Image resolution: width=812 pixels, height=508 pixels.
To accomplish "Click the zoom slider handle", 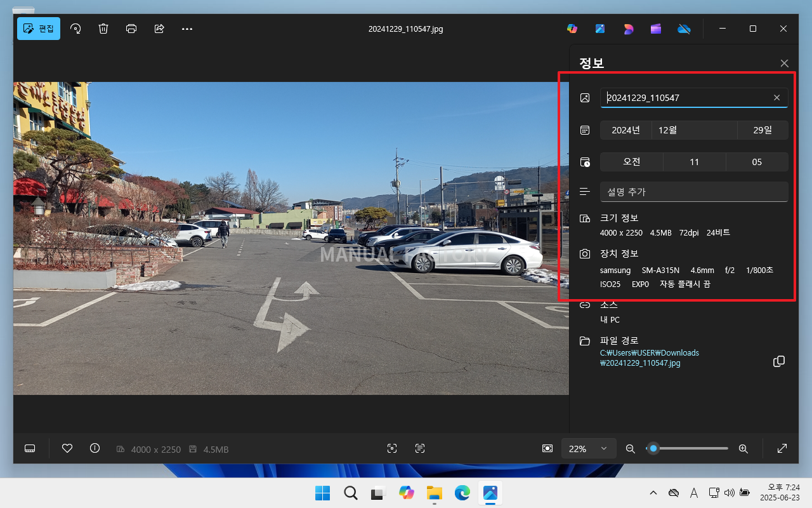I will pyautogui.click(x=653, y=448).
